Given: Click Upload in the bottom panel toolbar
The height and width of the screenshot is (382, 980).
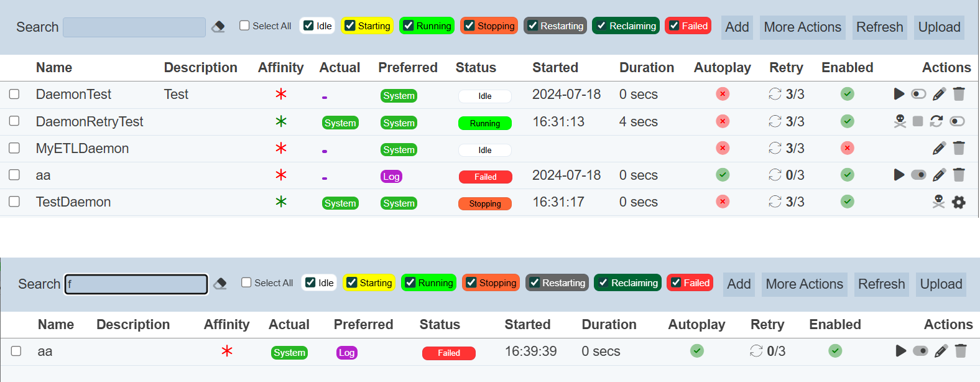Looking at the screenshot, I should (941, 284).
